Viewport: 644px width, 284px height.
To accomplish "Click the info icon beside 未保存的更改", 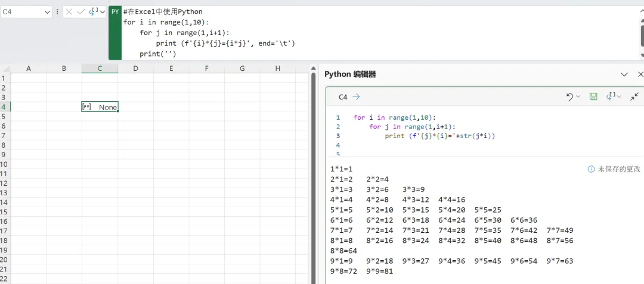I will pos(591,169).
